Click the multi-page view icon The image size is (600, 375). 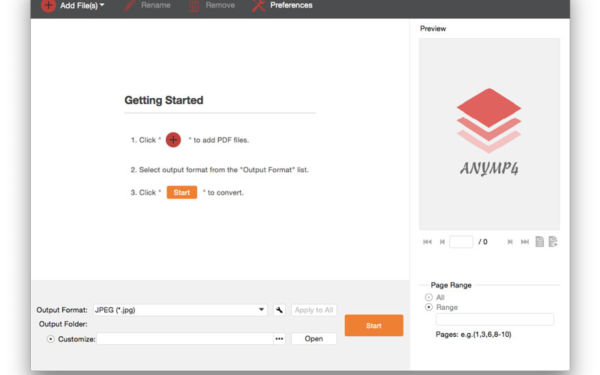[x=553, y=242]
